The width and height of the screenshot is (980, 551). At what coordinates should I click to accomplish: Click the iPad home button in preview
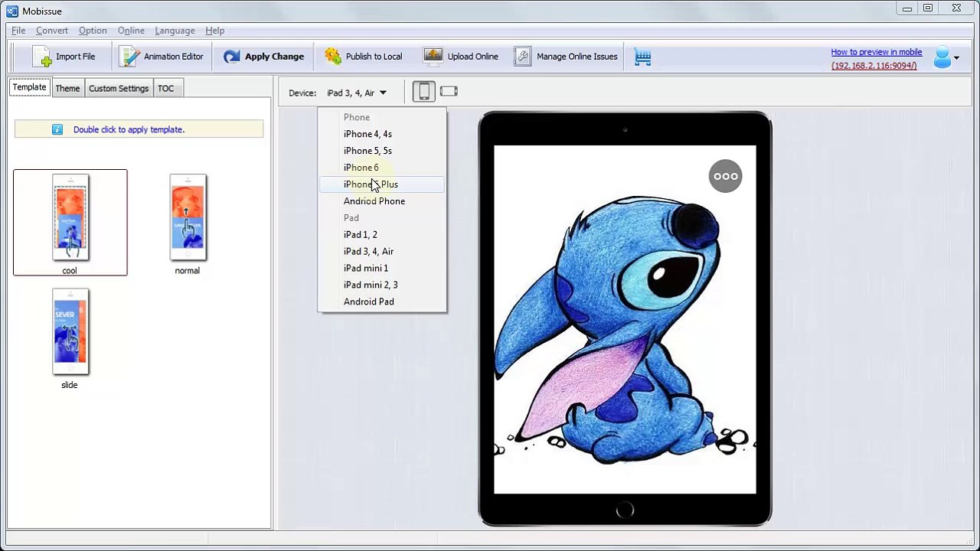(x=625, y=510)
